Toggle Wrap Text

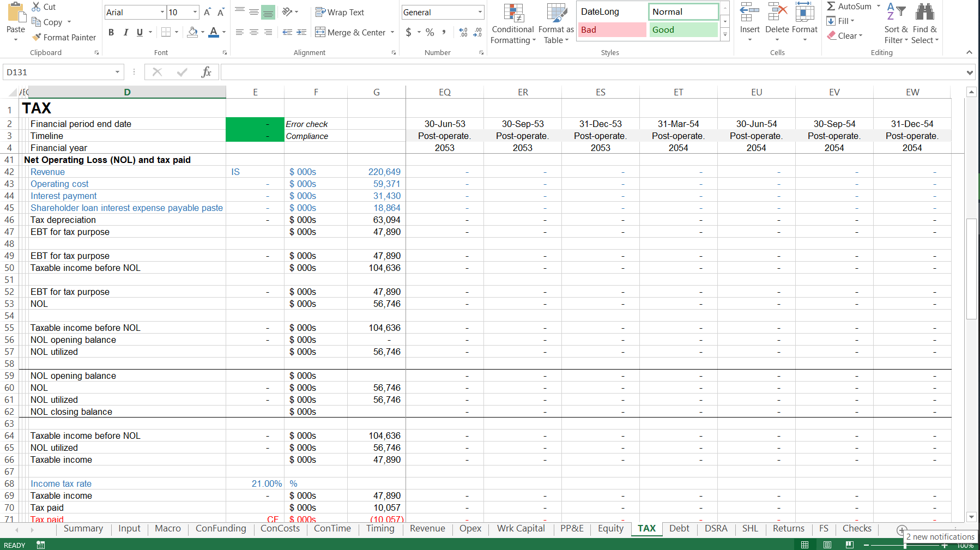(x=340, y=12)
